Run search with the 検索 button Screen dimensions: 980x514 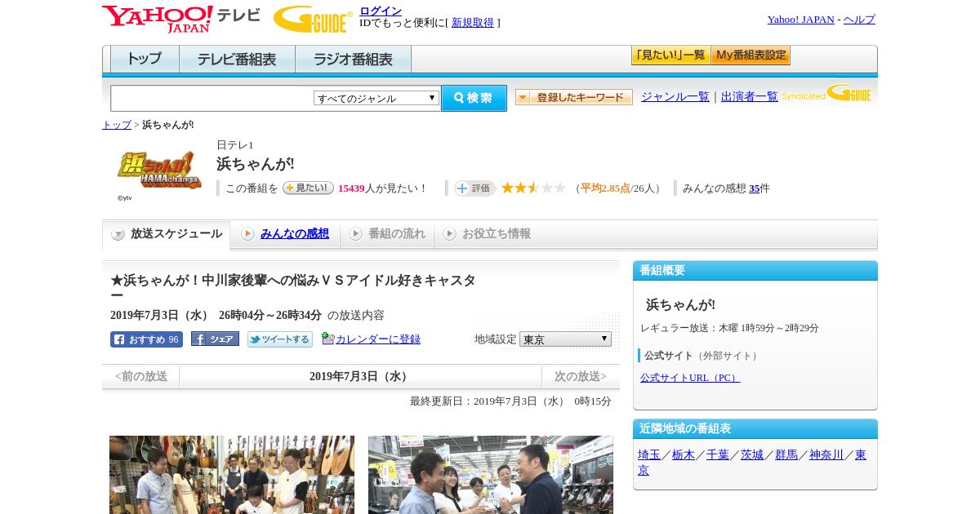tap(474, 98)
